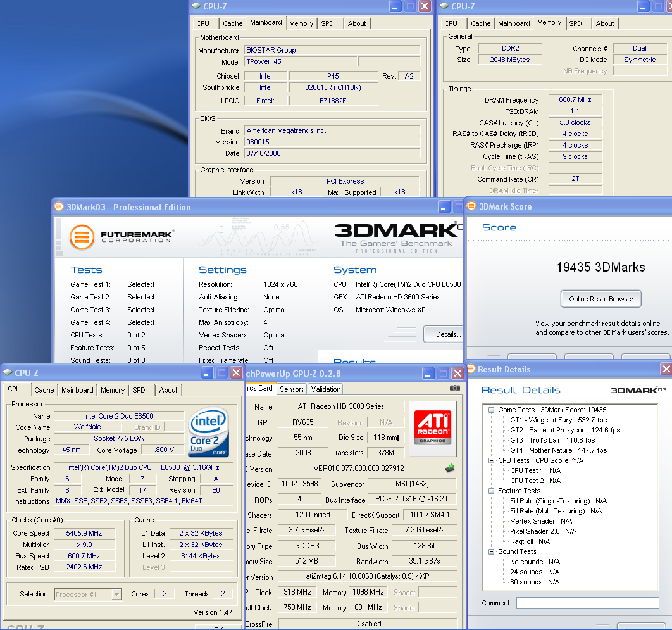The image size is (672, 630).
Task: Select GT4 - Mother Nature result
Action: (559, 450)
